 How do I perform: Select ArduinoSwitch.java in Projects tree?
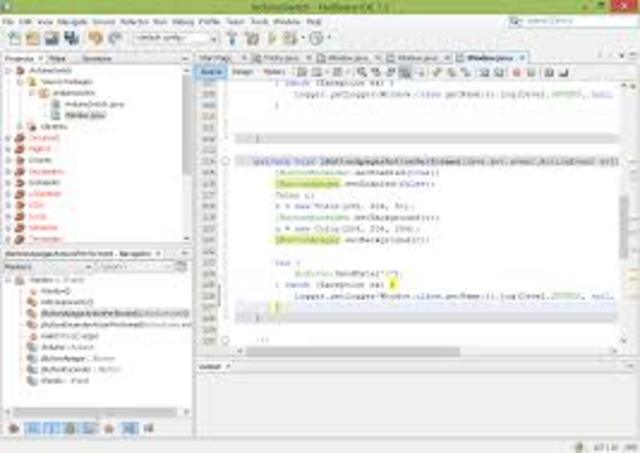pyautogui.click(x=94, y=104)
